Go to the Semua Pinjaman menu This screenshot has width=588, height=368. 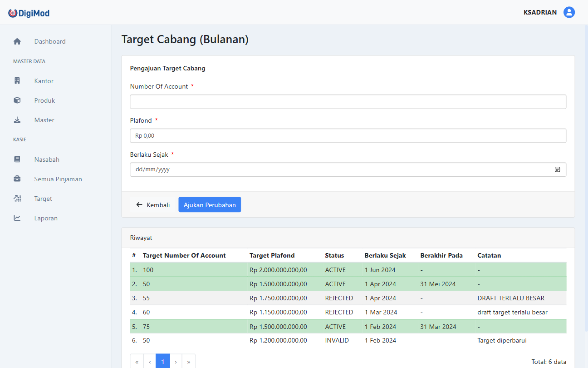tap(58, 179)
